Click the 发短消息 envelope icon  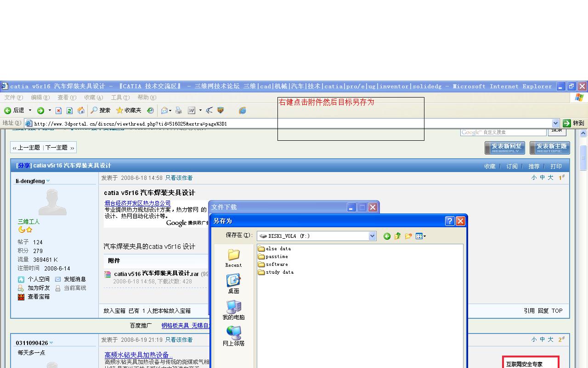tap(58, 279)
